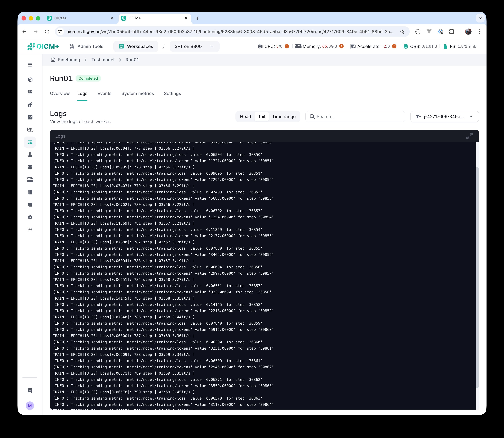Open the bulleted list icon in the sidebar
Viewport: 504px width, 438px height.
pos(30,229)
